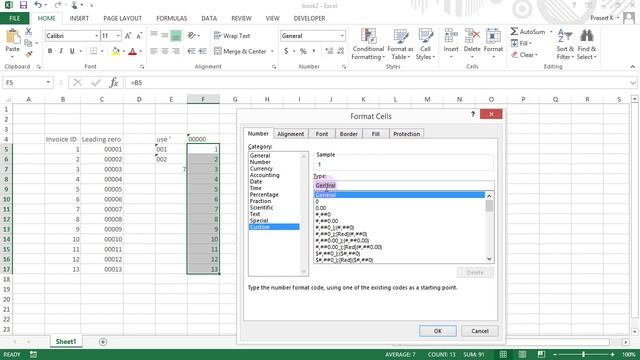This screenshot has height=360, width=640.
Task: Click the AutoSum sigma icon
Action: (515, 31)
